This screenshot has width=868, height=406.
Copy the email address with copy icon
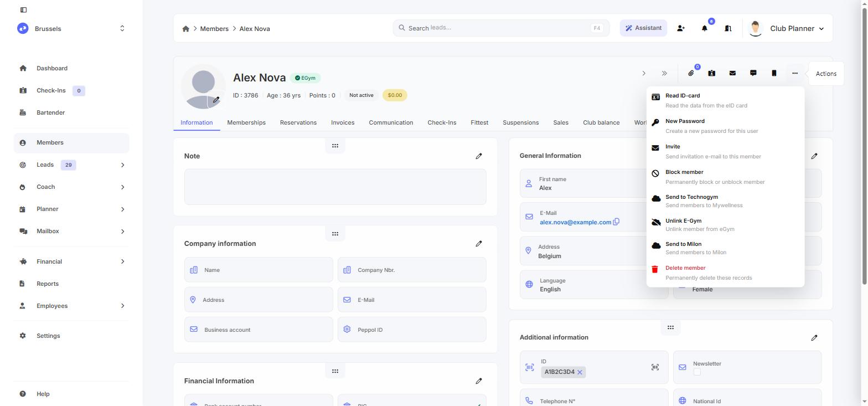pyautogui.click(x=616, y=222)
